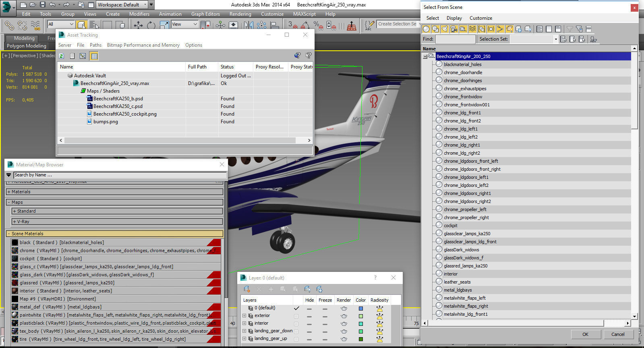The height and width of the screenshot is (348, 644).
Task: Click the Modeling ribbon tab
Action: click(x=24, y=38)
